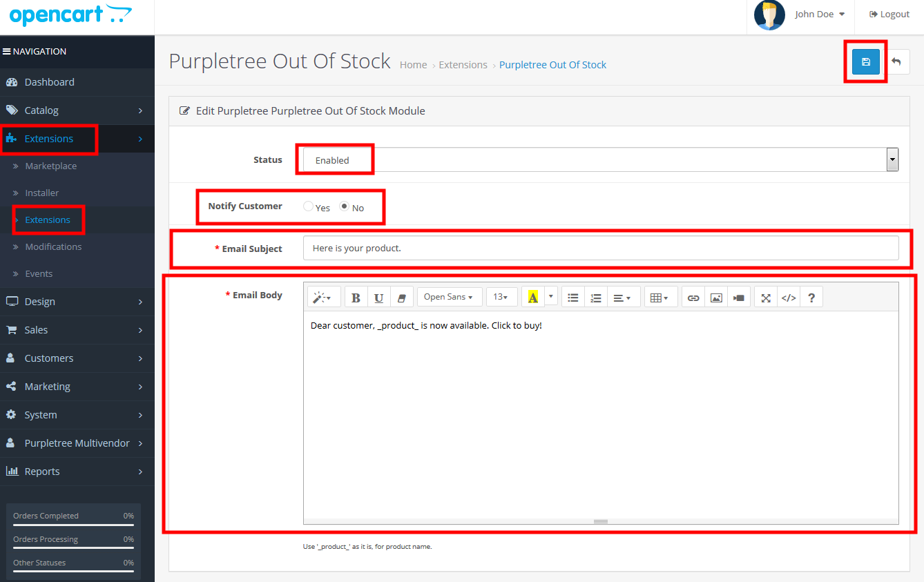Click inside the Email Body text area
Screen dimensions: 924x582
(x=601, y=414)
